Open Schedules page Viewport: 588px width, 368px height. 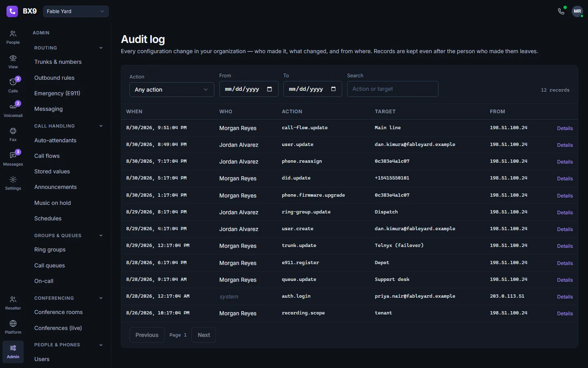coord(48,218)
